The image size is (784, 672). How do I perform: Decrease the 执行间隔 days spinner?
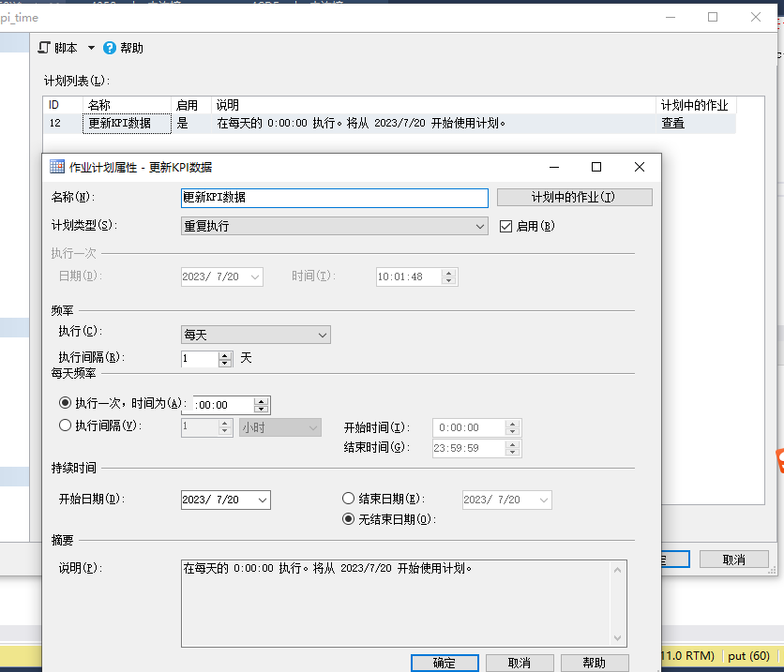point(225,363)
